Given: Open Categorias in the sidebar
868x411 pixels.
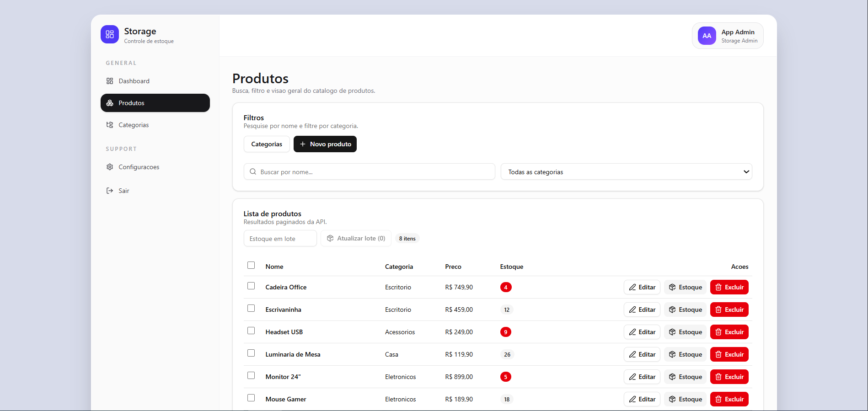Looking at the screenshot, I should pyautogui.click(x=133, y=125).
